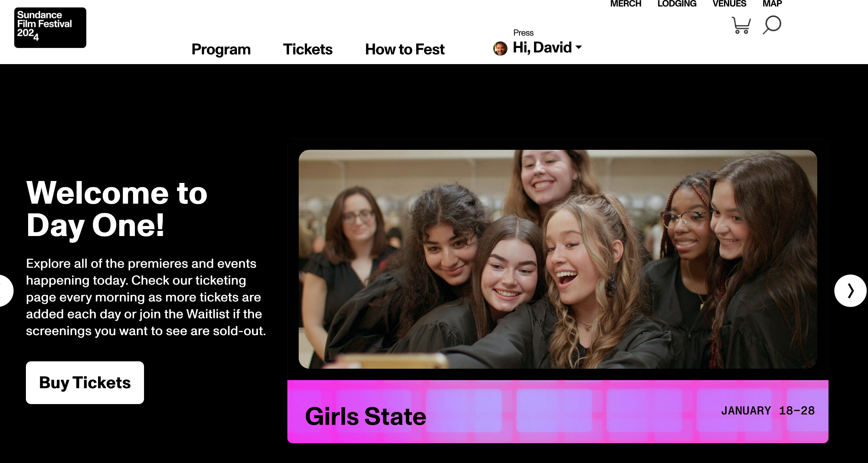Viewport: 868px width, 463px height.
Task: Open the VENUES link
Action: pos(729,4)
